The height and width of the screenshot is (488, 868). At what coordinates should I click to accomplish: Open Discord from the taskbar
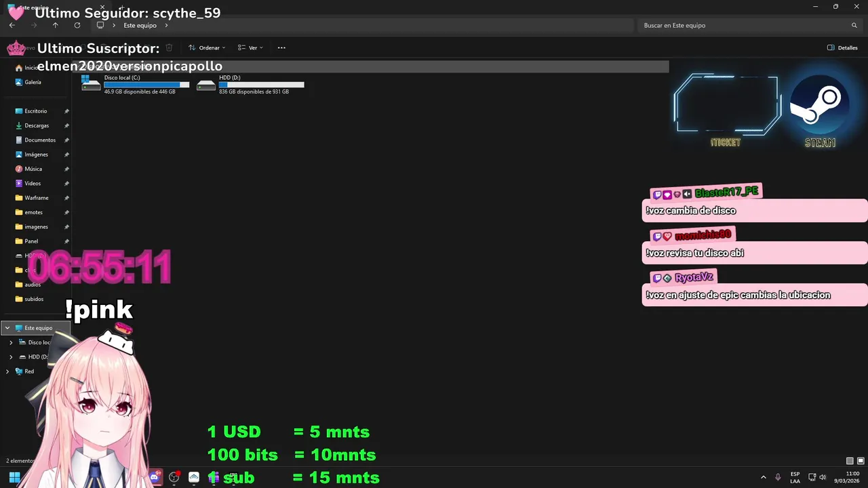tap(155, 477)
